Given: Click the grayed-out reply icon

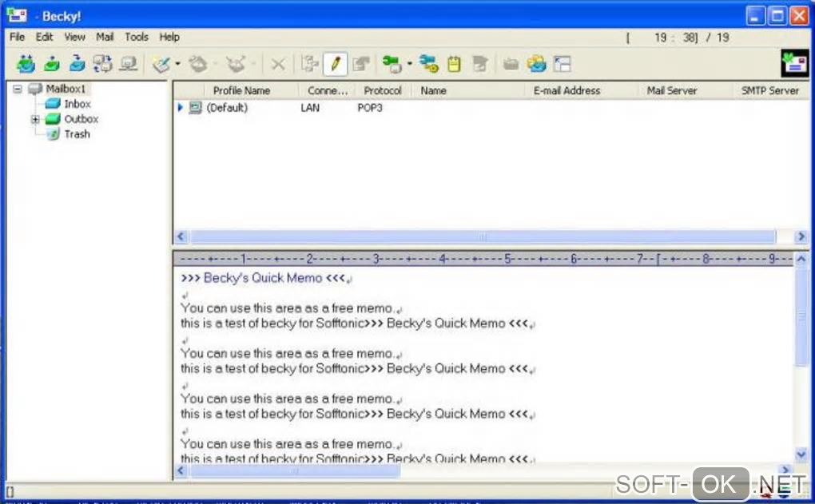Looking at the screenshot, I should 198,65.
